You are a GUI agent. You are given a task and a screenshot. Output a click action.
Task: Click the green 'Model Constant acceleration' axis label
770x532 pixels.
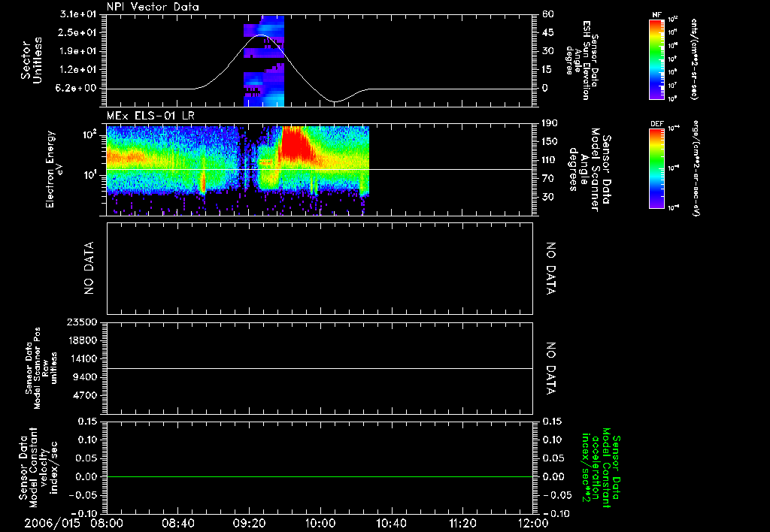(x=601, y=468)
